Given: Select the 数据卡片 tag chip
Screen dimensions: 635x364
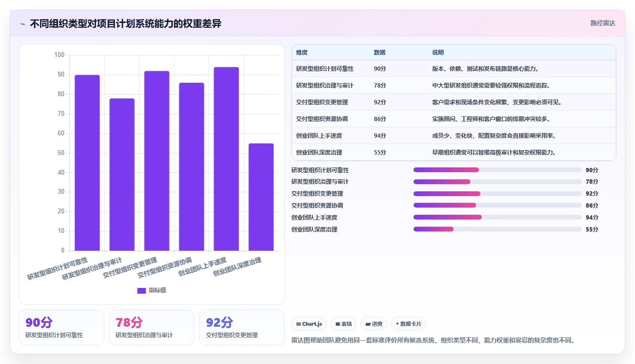Looking at the screenshot, I should click(x=409, y=324).
